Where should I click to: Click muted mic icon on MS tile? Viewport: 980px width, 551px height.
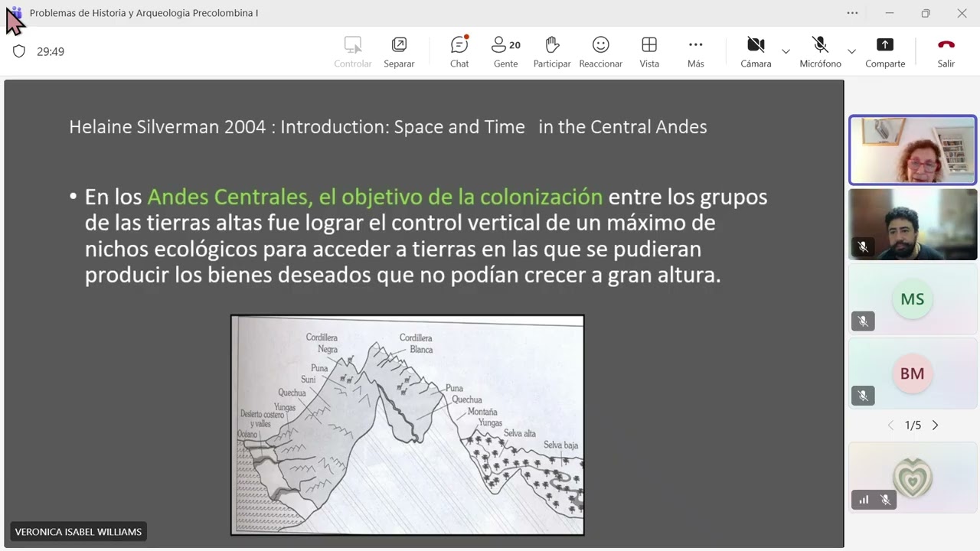point(863,321)
